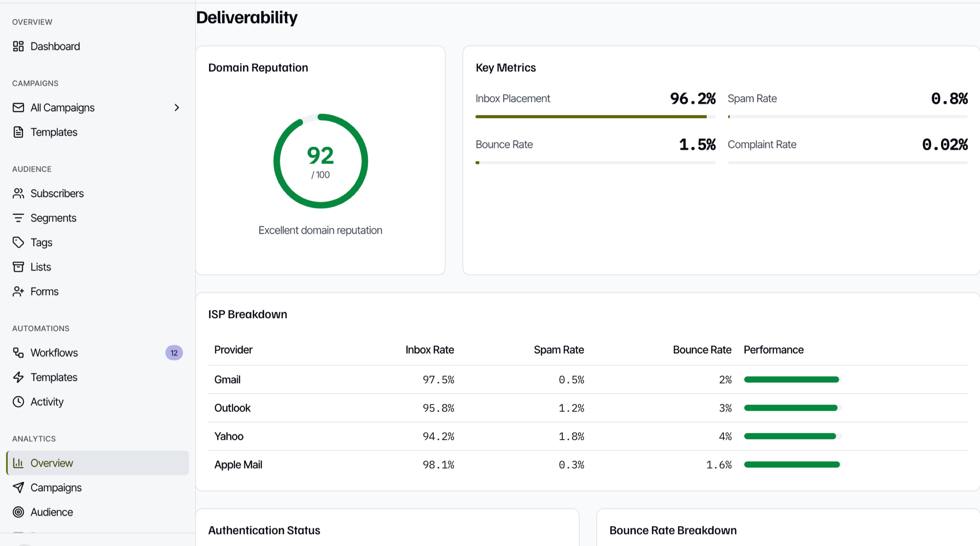
Task: Open the Activity page link
Action: click(x=97, y=402)
